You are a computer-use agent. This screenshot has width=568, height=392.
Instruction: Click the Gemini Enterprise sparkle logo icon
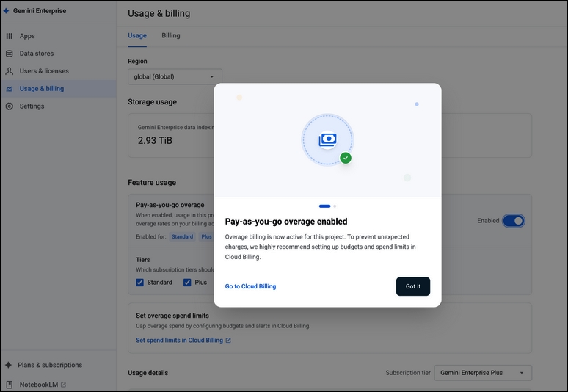6,11
